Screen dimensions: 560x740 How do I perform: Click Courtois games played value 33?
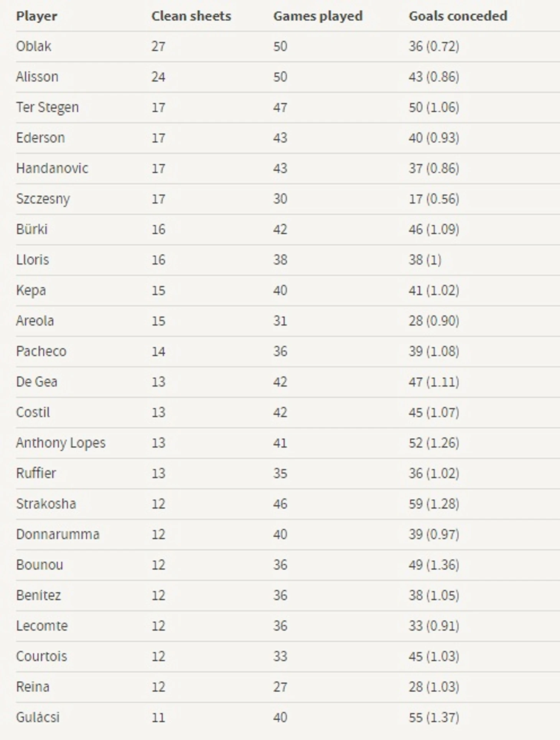tap(280, 656)
